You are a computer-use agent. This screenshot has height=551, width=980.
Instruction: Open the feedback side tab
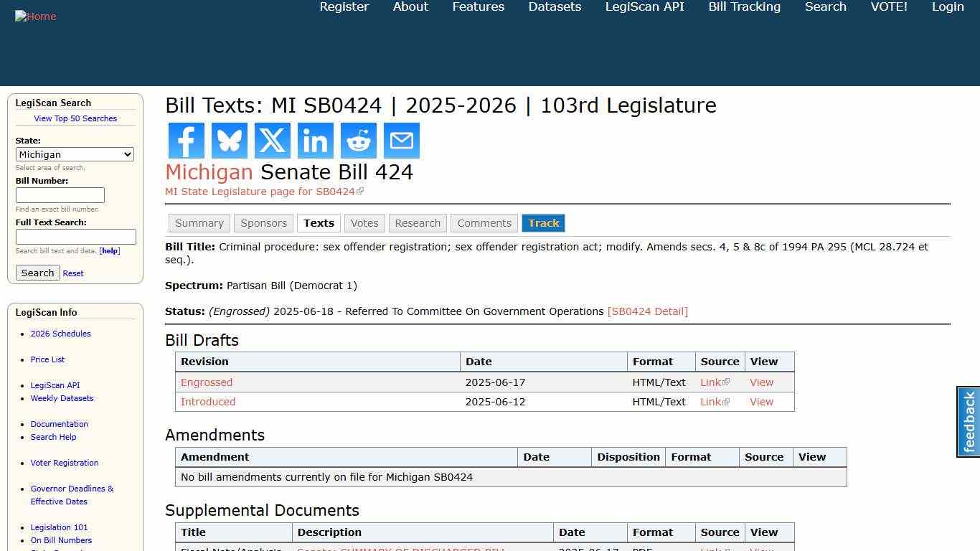point(968,422)
